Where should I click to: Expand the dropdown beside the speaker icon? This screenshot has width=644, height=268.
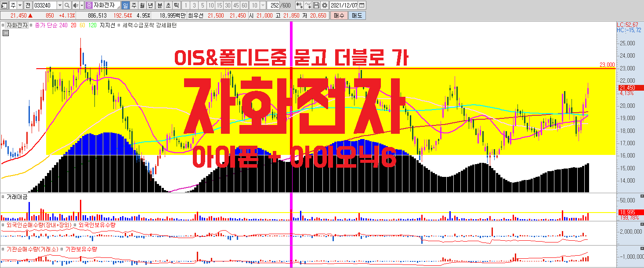point(82,5)
